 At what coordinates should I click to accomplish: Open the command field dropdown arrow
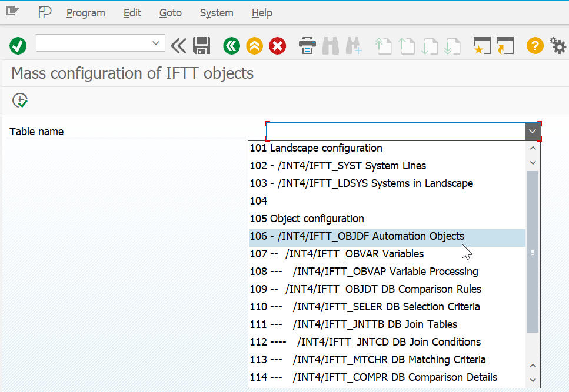pos(156,43)
